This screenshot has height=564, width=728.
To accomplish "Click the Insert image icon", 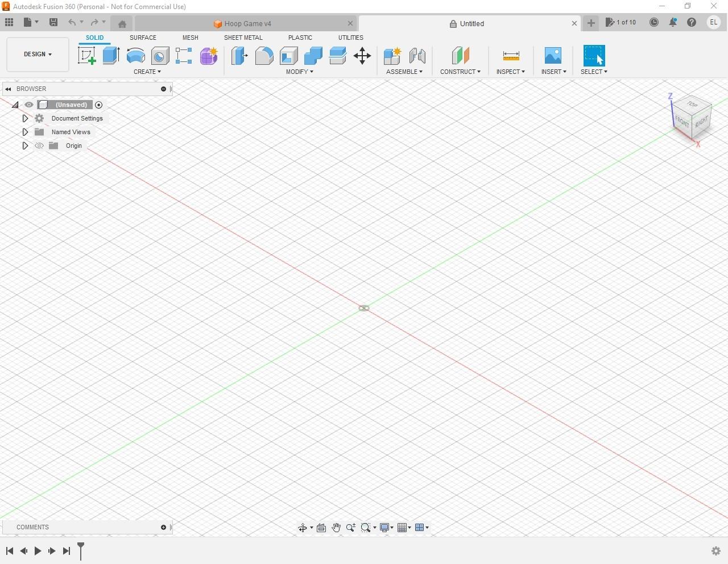I will pos(553,56).
